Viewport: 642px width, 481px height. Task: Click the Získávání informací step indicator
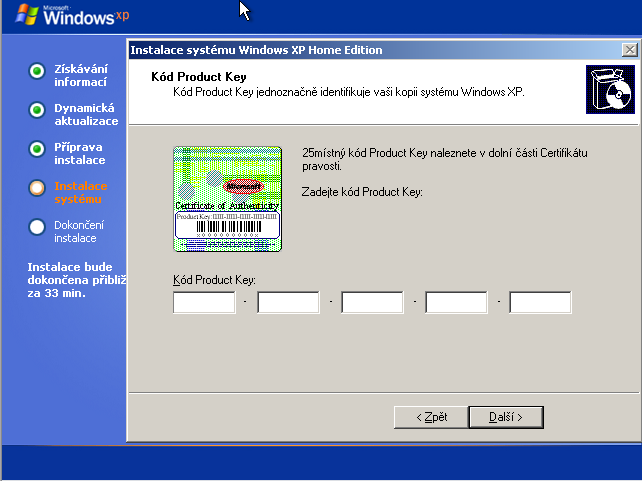point(37,71)
